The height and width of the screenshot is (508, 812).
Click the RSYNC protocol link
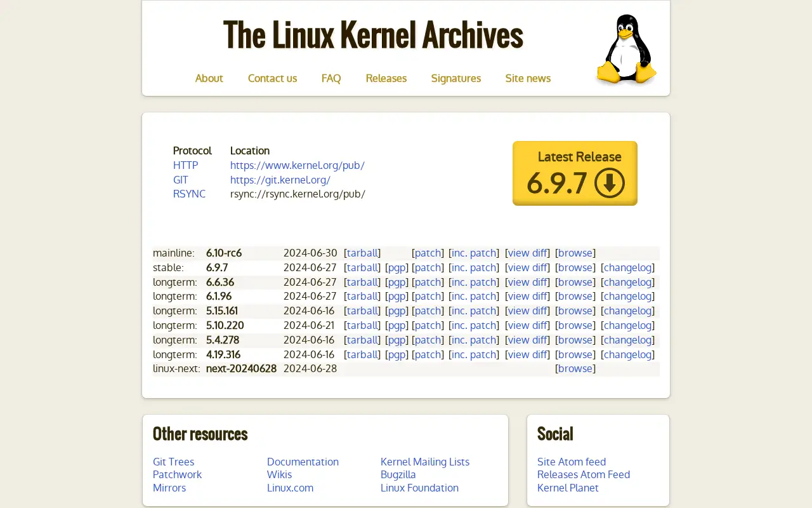click(x=189, y=194)
